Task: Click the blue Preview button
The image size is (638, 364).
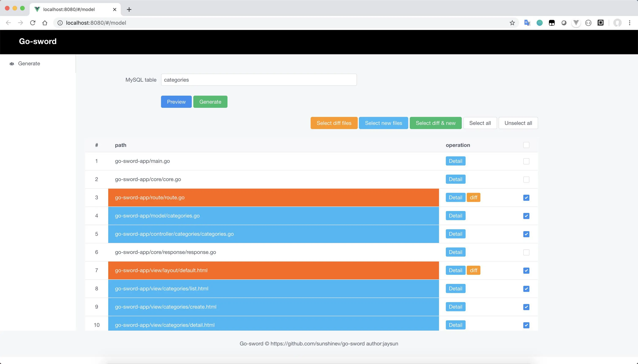Action: pyautogui.click(x=176, y=102)
